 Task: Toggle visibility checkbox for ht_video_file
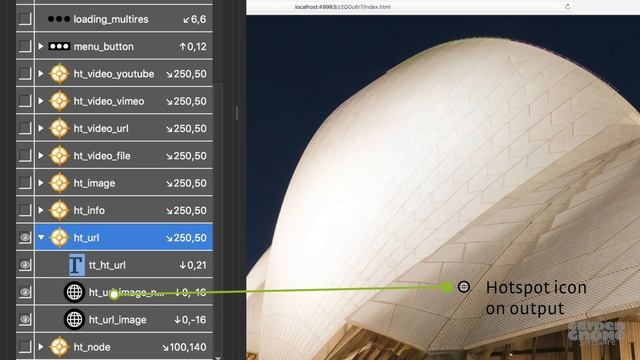(25, 156)
